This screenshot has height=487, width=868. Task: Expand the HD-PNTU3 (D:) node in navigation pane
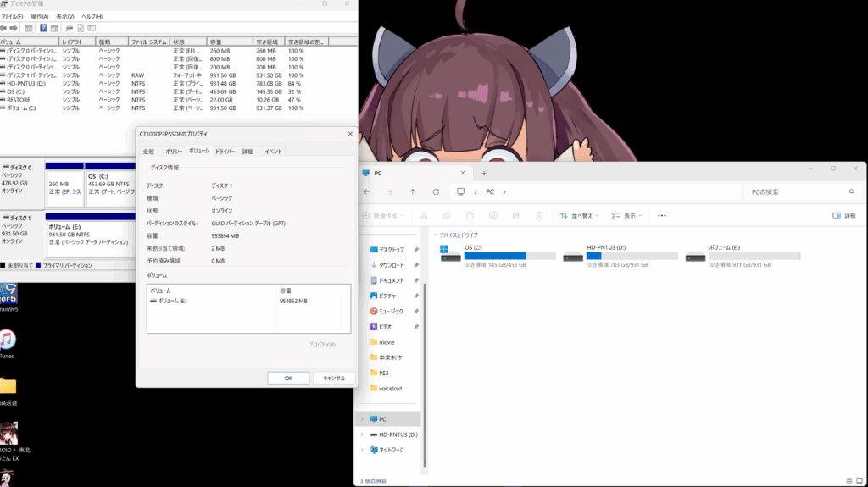click(x=363, y=434)
